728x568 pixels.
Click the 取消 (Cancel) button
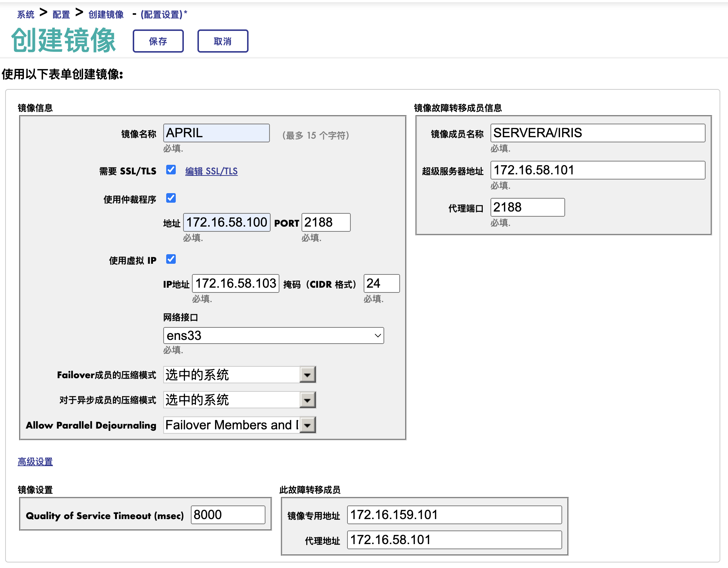[223, 41]
